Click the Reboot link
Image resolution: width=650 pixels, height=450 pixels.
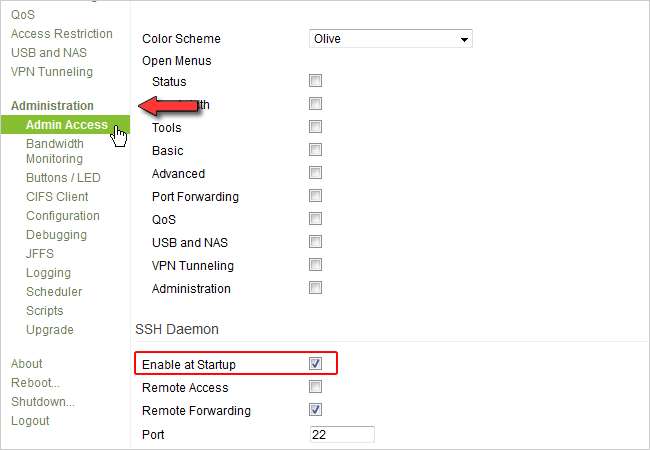[x=35, y=383]
